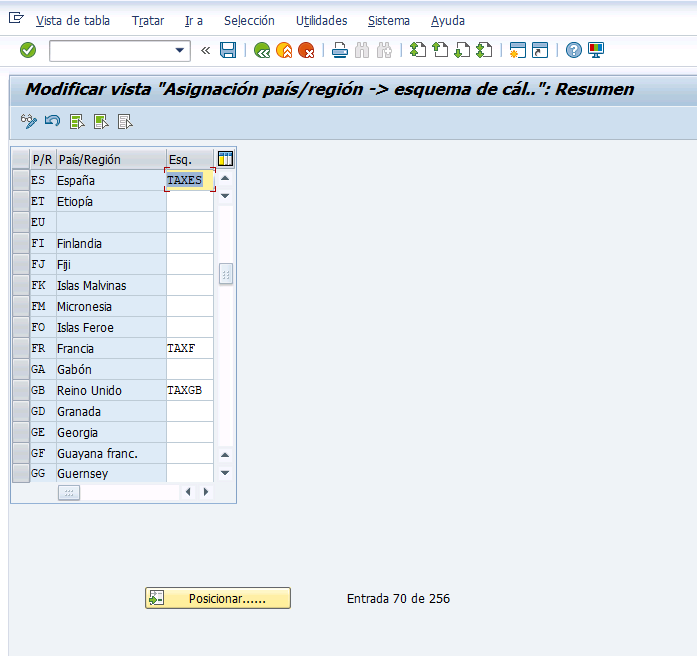Click the Find binoculars icon

(362, 50)
